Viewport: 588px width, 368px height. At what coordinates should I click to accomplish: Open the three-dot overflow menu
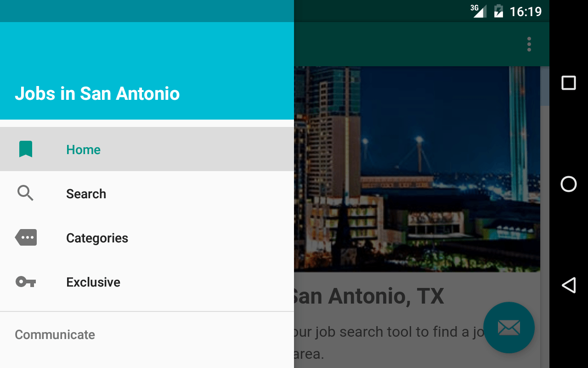(x=529, y=44)
